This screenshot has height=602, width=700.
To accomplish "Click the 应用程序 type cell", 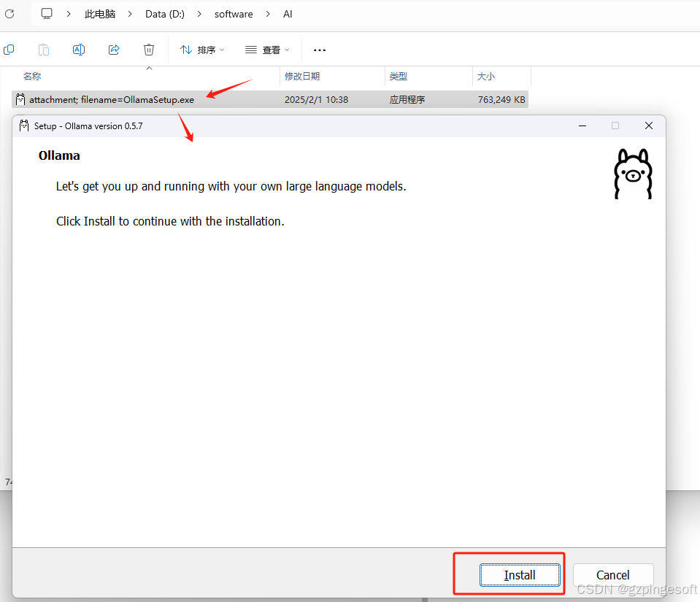I will [x=407, y=99].
